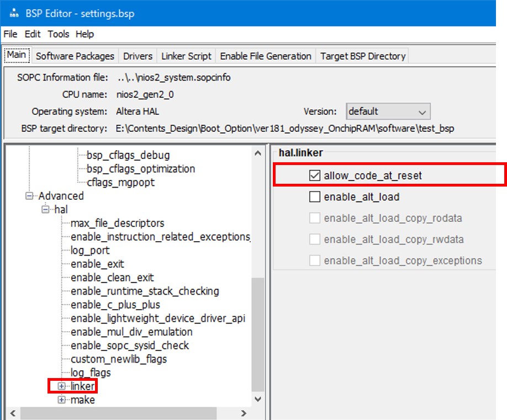Viewport: 507px width, 420px height.
Task: Select max_file_descriptors in the tree
Action: (117, 223)
